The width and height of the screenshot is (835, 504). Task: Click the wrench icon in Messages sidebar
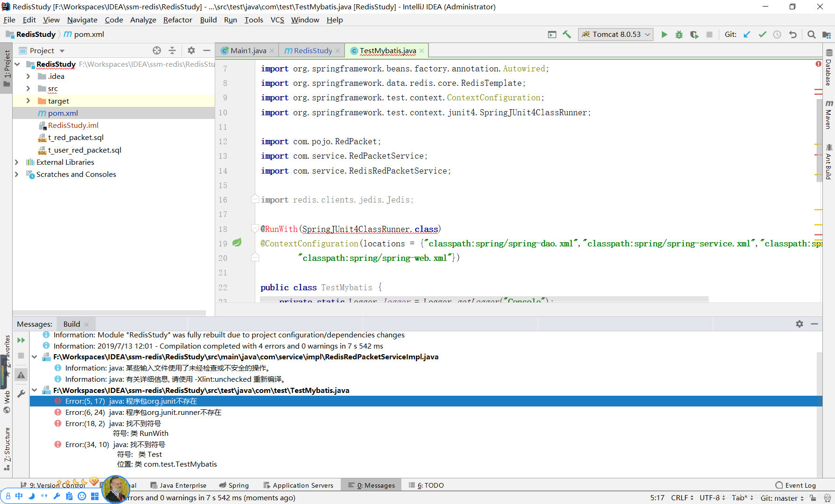coord(21,394)
